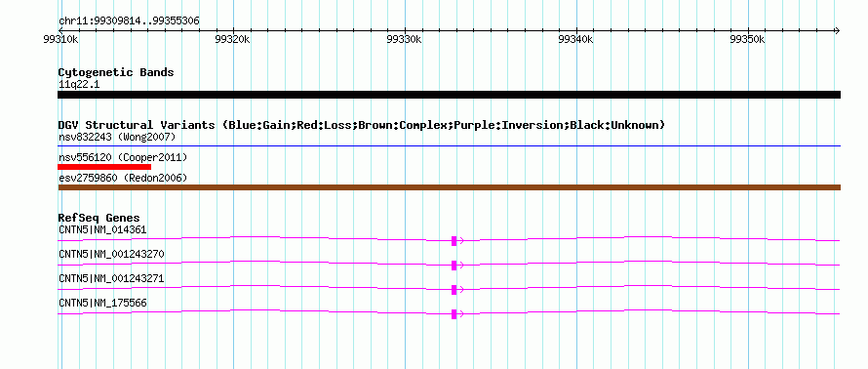Image resolution: width=868 pixels, height=369 pixels.
Task: Click the blue nsv832243 gain line
Action: click(x=449, y=145)
